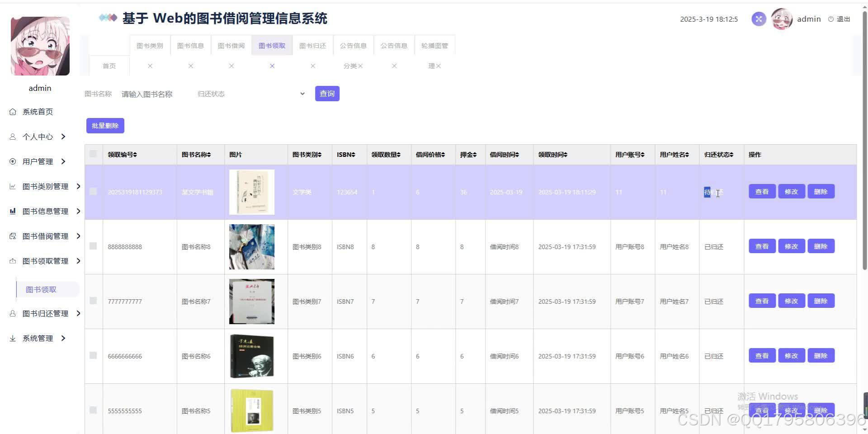This screenshot has width=868, height=434.
Task: Check the checkbox for row 图书名称8
Action: (x=94, y=246)
